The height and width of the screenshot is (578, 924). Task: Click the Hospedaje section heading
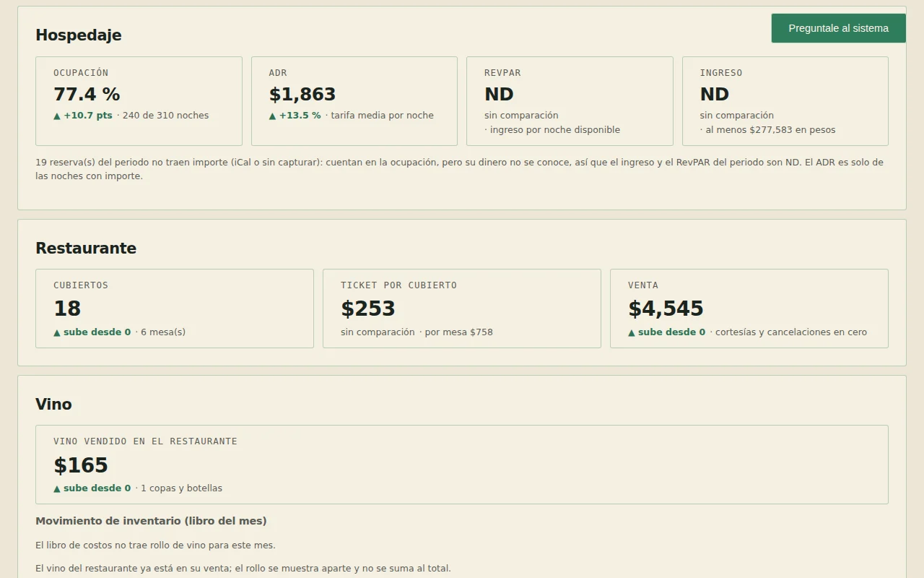pyautogui.click(x=79, y=35)
